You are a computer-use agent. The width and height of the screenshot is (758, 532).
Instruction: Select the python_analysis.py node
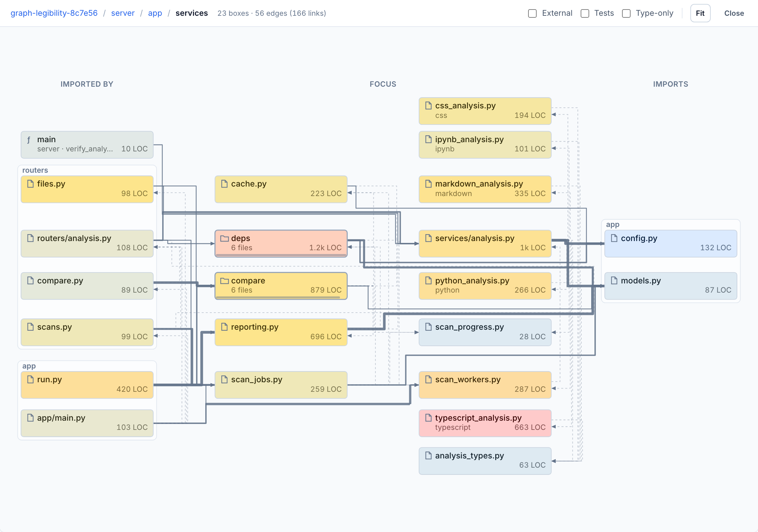click(x=485, y=286)
